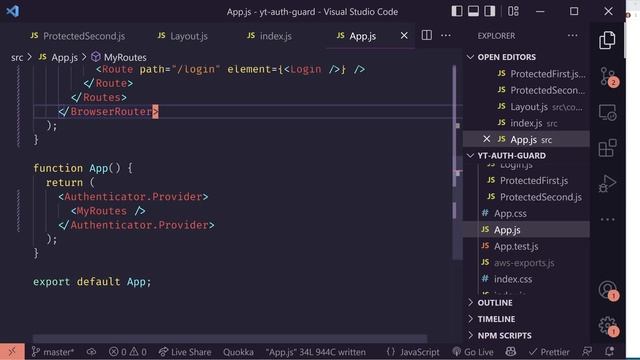This screenshot has width=640, height=360.
Task: Start Go Live server
Action: point(473,351)
